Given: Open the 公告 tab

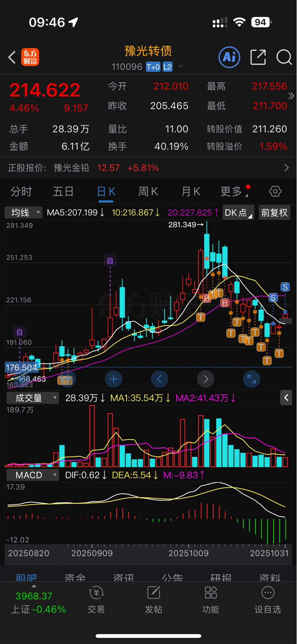Looking at the screenshot, I should point(172,577).
